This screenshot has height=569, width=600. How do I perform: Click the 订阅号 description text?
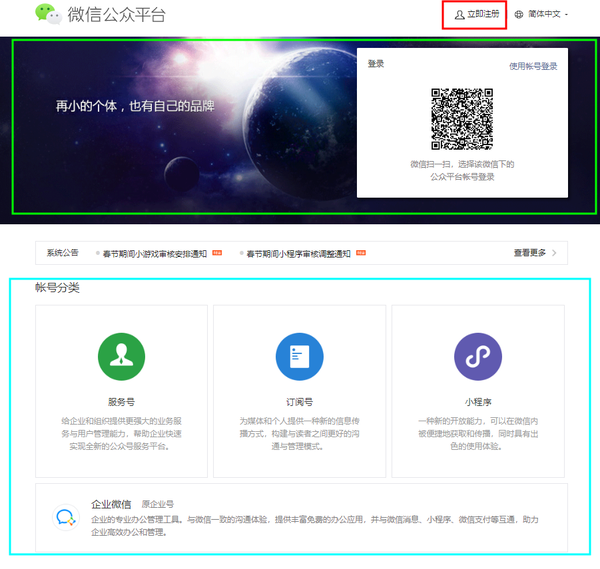click(300, 434)
